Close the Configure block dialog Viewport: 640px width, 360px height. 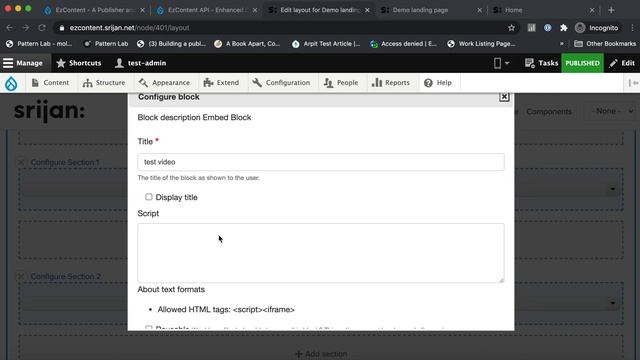click(504, 97)
